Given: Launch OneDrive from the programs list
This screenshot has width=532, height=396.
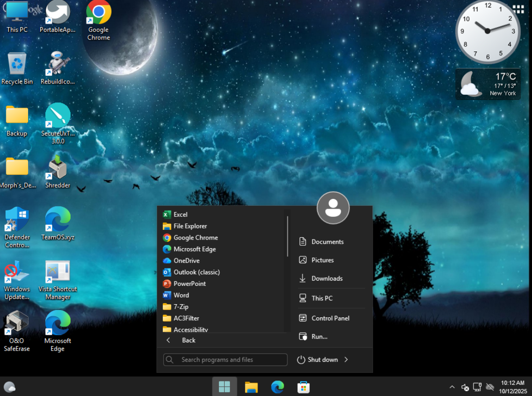Looking at the screenshot, I should coord(187,260).
